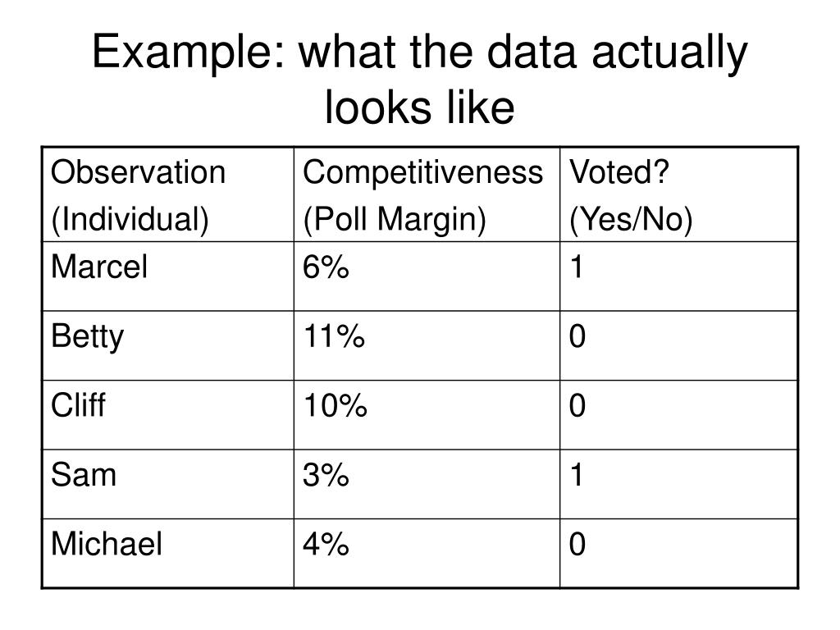
Task: Click the 'Sam' name cell
Action: [x=168, y=484]
